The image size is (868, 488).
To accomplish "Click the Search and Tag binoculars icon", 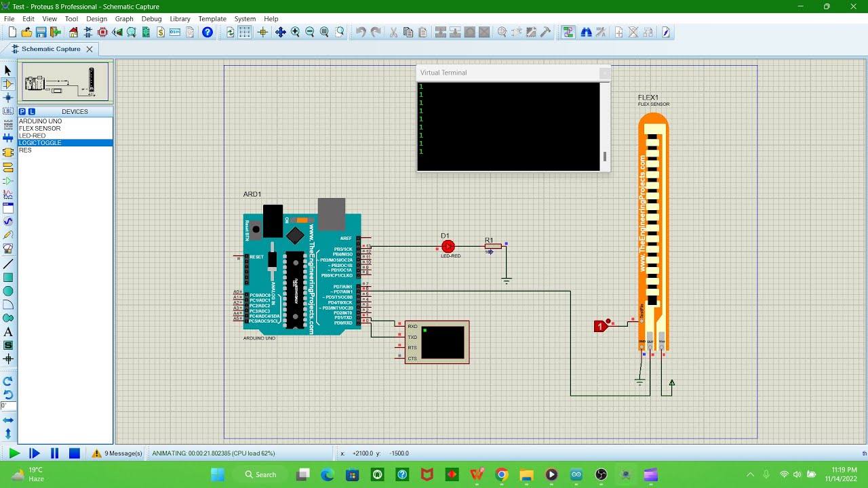I will point(586,32).
